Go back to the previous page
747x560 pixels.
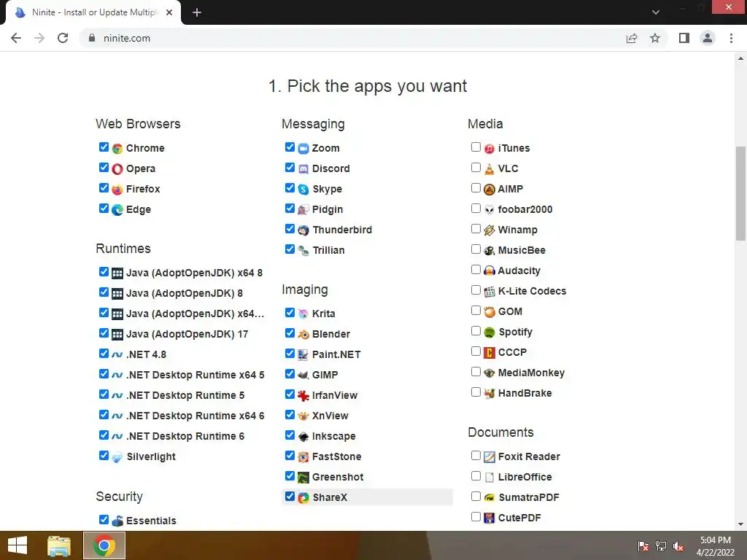pyautogui.click(x=16, y=38)
